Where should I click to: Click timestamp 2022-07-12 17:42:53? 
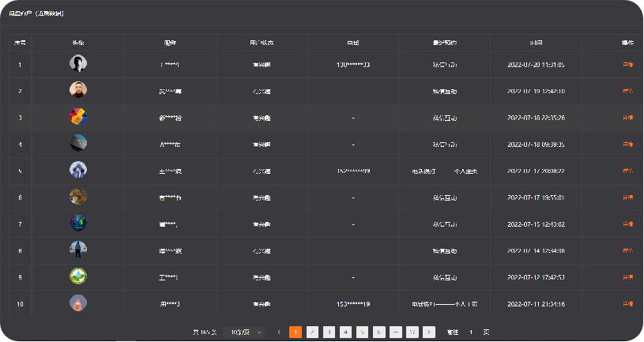[536, 277]
